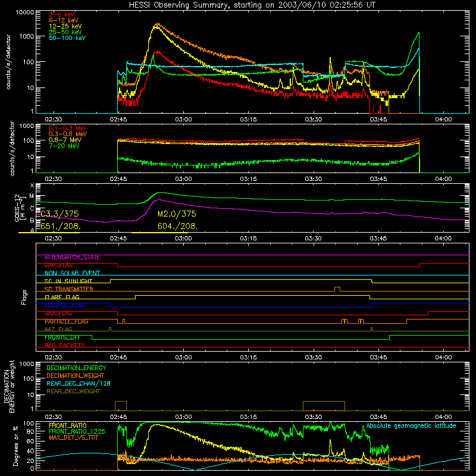Select the green 25-50 keV legend entry
476x476 pixels.
65,32
